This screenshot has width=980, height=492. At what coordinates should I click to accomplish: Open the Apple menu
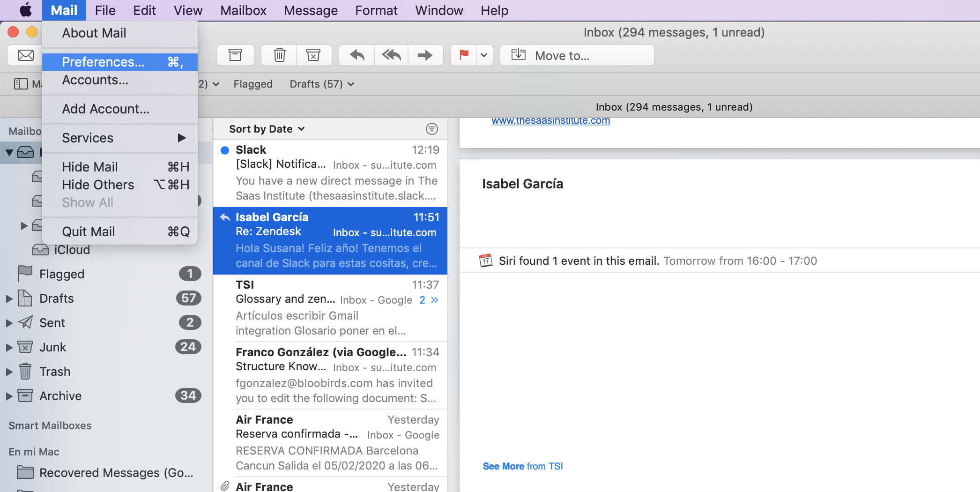point(26,10)
